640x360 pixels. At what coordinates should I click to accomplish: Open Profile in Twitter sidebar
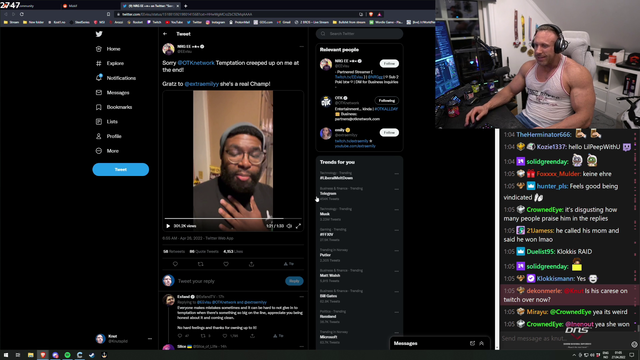pyautogui.click(x=108, y=136)
